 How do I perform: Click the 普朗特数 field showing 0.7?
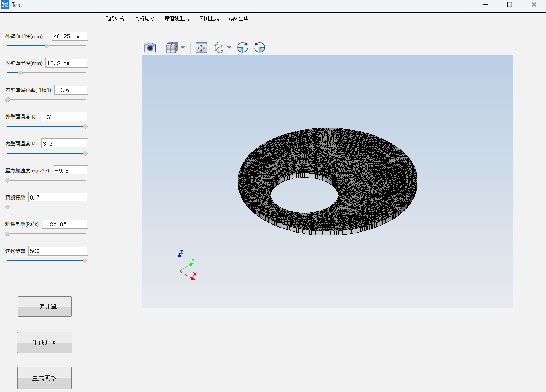[58, 197]
